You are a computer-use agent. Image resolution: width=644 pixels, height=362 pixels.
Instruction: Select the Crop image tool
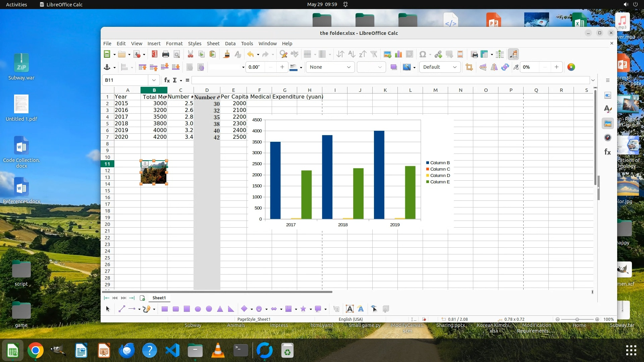click(x=469, y=67)
